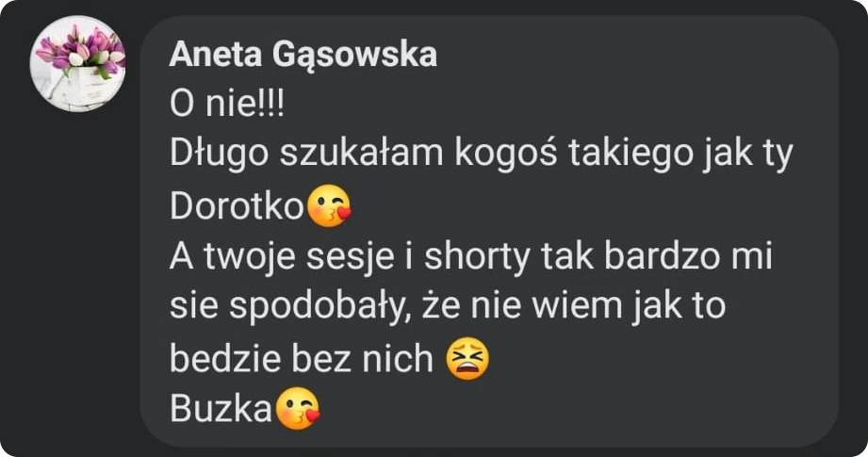The image size is (868, 457).
Task: Click the kissing emoji after Buzka
Action: click(x=299, y=408)
